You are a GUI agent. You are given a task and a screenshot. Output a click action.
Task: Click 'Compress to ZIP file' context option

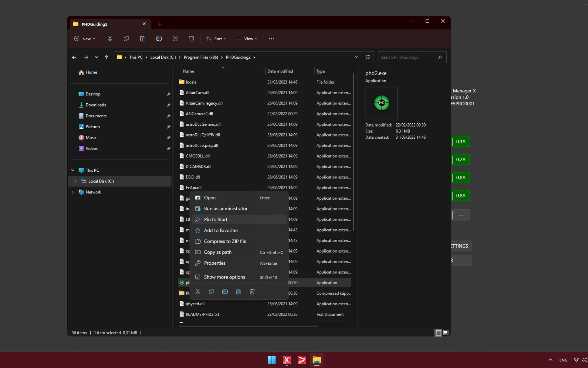(225, 241)
